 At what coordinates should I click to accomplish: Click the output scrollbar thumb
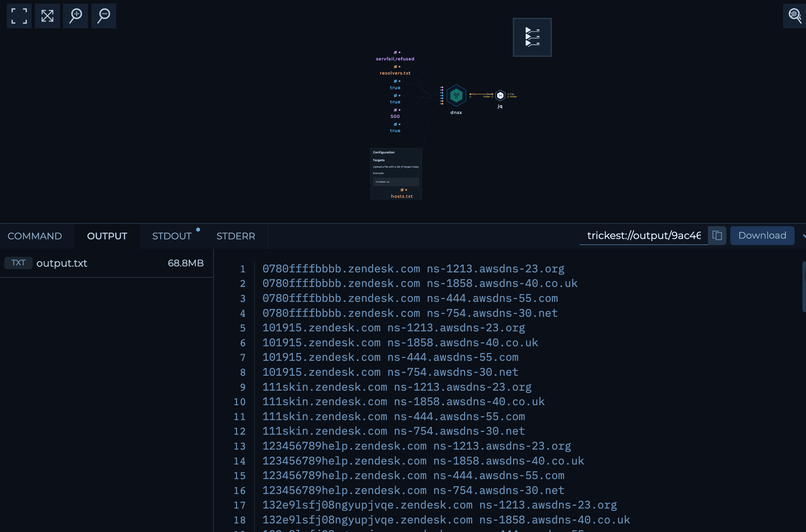pyautogui.click(x=804, y=287)
